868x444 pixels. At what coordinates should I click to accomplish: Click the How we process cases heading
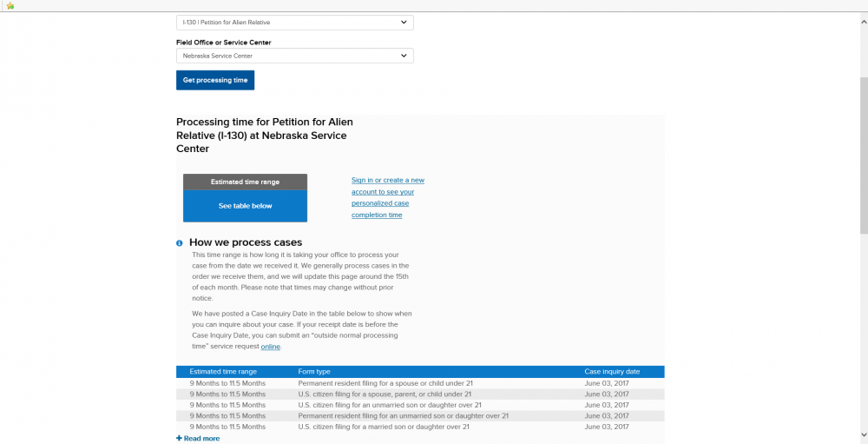pos(246,242)
